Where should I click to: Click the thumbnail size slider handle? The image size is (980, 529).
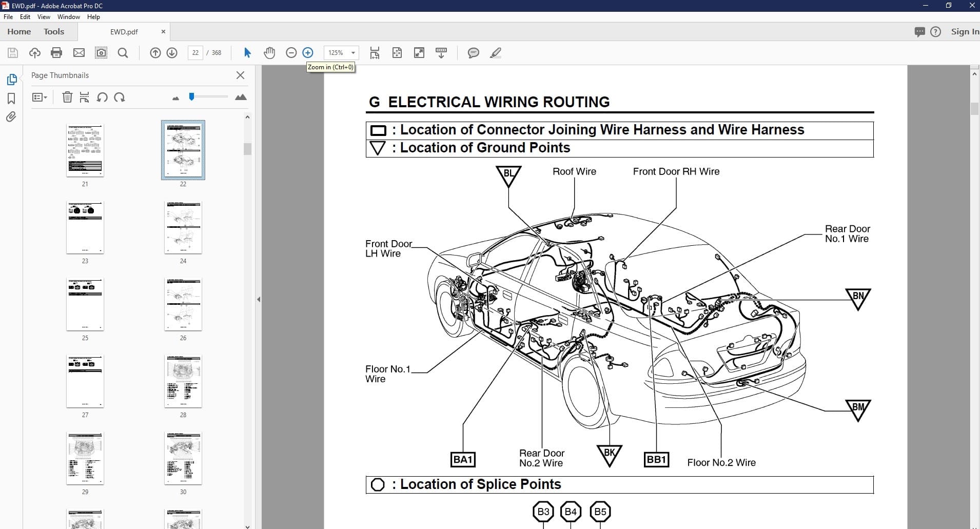click(191, 96)
